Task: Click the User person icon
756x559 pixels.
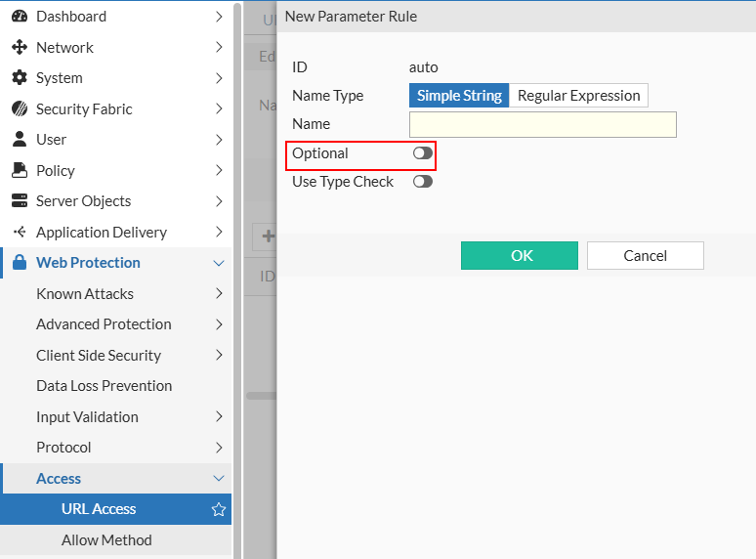Action: coord(19,140)
